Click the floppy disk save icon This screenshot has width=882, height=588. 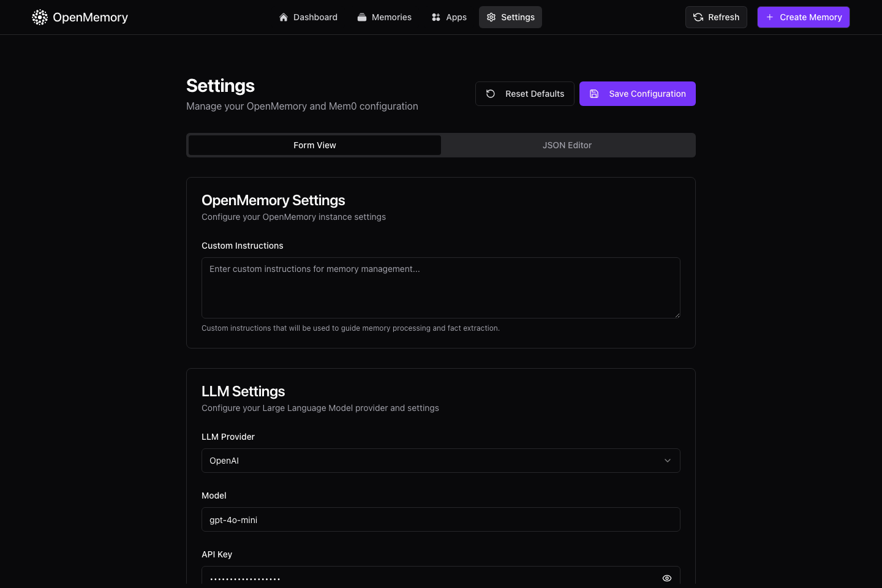[x=594, y=94]
